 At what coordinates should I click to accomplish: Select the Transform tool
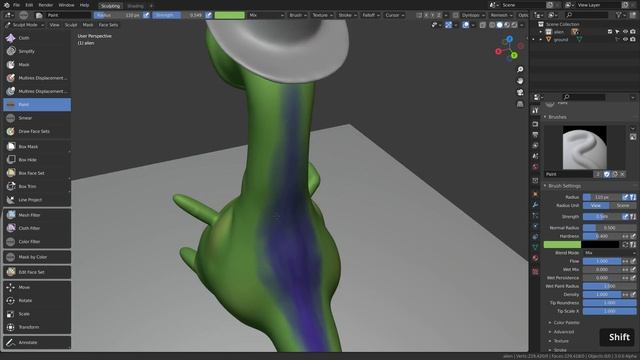pos(37,327)
